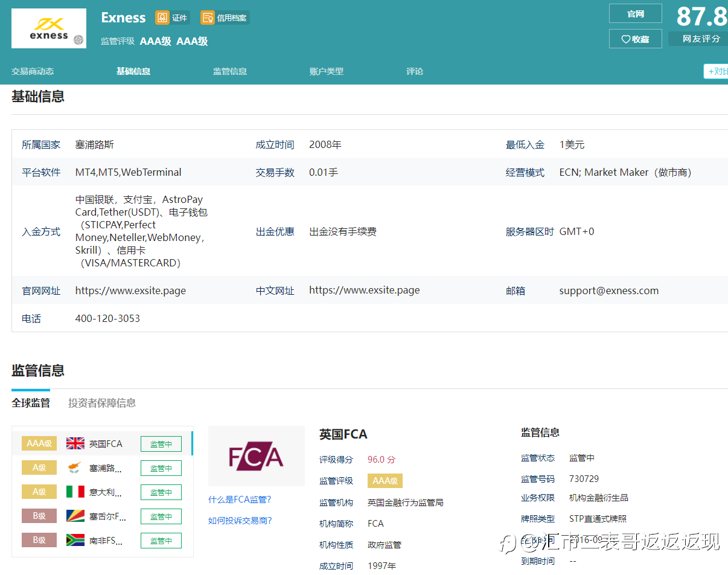This screenshot has width=728, height=575.
Task: Switch to 账户类型 tab
Action: point(327,71)
